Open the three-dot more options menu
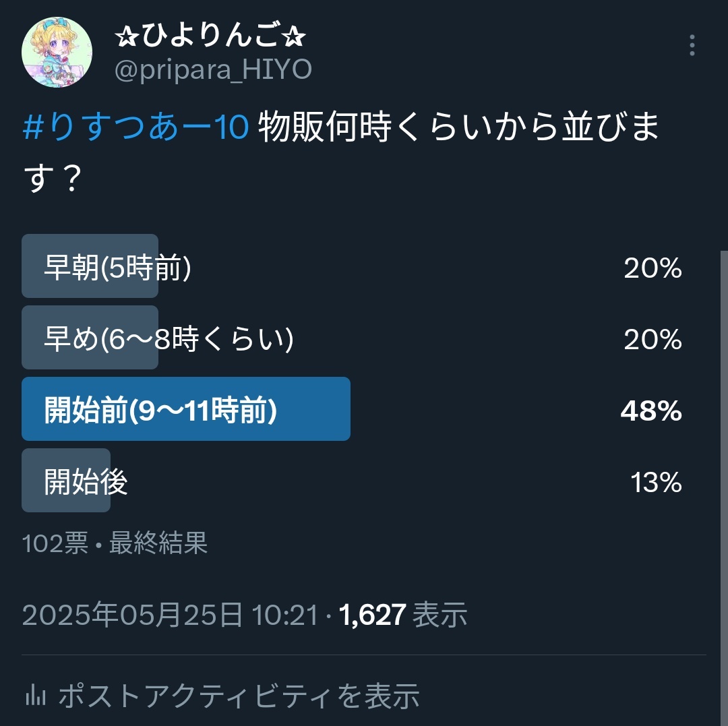Screen dimensions: 728x726 (692, 45)
